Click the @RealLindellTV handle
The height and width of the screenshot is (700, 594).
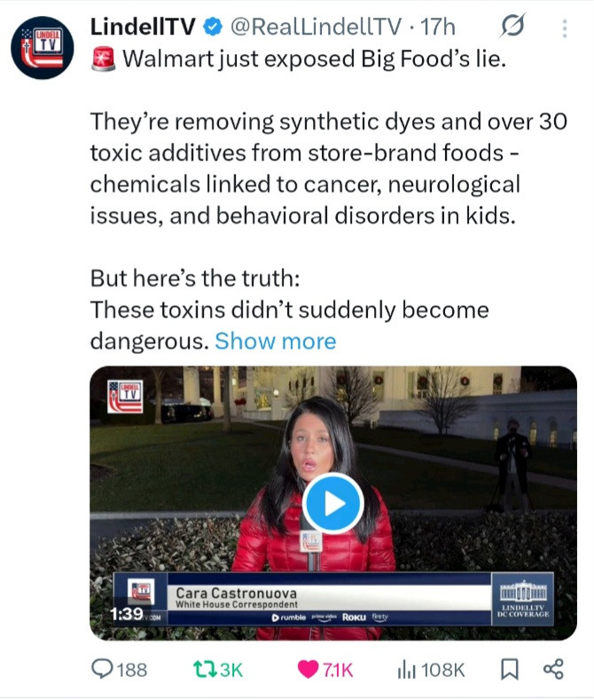[x=316, y=28]
